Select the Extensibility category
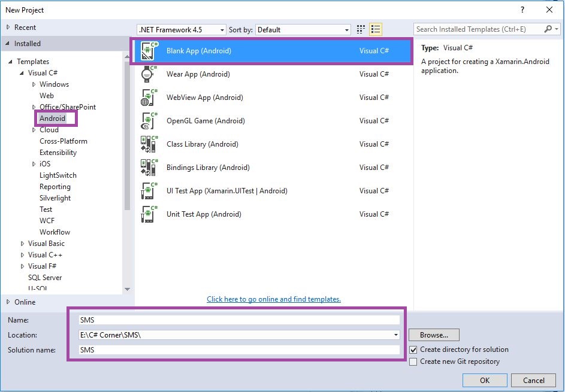The height and width of the screenshot is (392, 565). [x=58, y=153]
